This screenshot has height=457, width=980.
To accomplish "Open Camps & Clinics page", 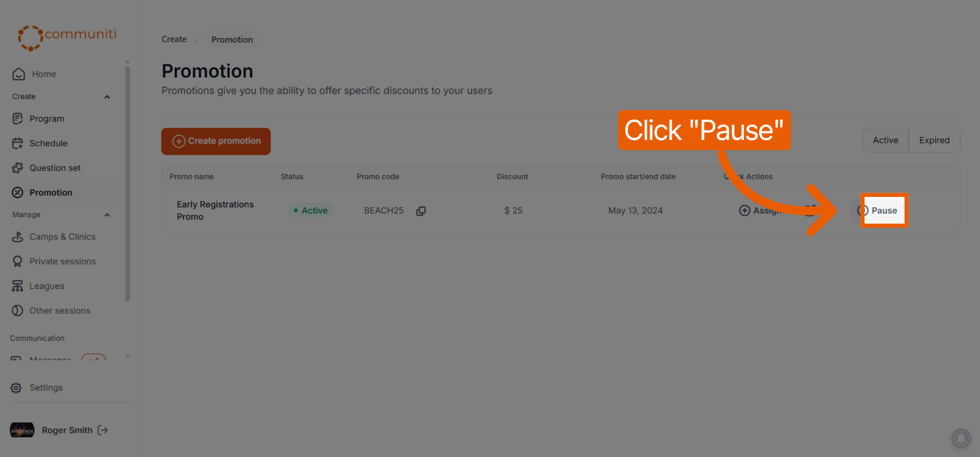I will [62, 237].
